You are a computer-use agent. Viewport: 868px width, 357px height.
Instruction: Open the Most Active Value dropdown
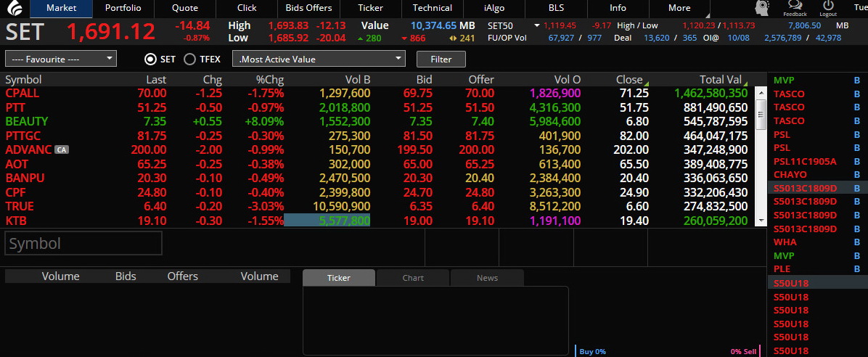tap(319, 59)
